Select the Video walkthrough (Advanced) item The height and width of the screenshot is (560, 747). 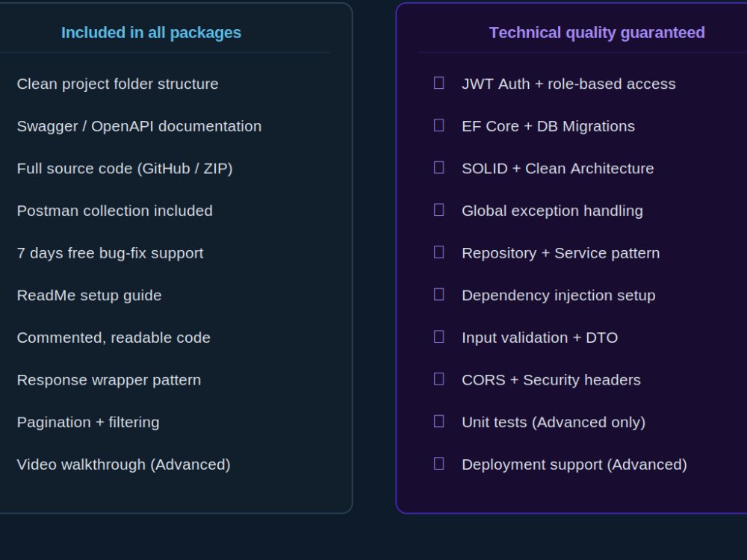coord(124,464)
